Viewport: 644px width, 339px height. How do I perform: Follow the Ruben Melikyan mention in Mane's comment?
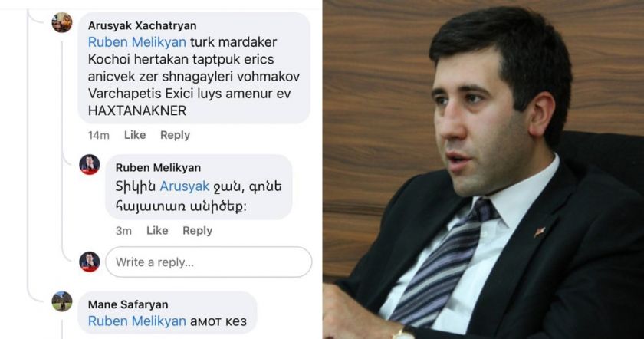click(x=136, y=321)
